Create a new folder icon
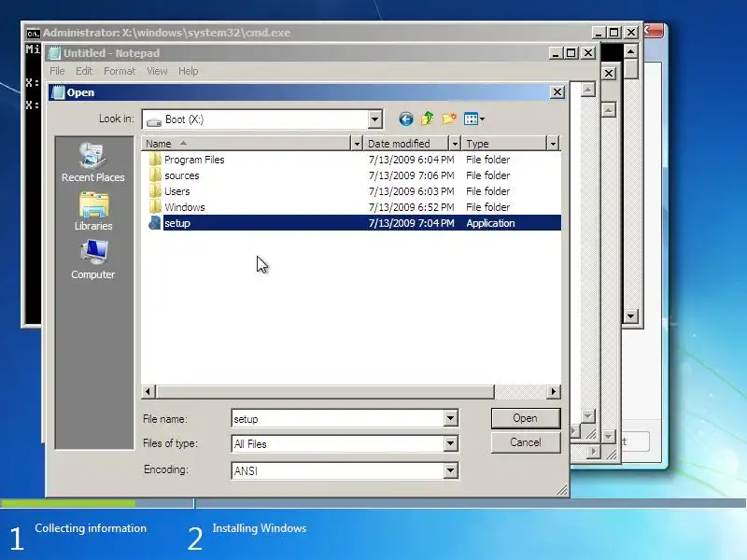The width and height of the screenshot is (747, 560). [x=449, y=119]
